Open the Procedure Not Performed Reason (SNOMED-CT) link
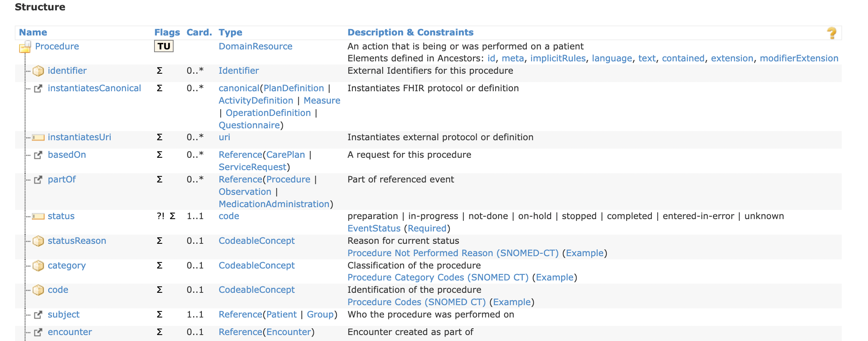The image size is (868, 341). tap(453, 253)
